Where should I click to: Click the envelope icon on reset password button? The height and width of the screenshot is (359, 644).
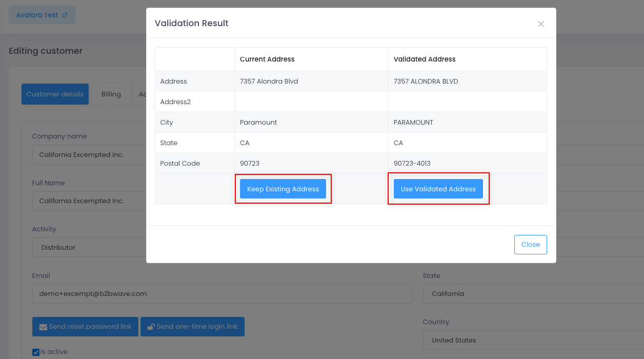pos(43,327)
